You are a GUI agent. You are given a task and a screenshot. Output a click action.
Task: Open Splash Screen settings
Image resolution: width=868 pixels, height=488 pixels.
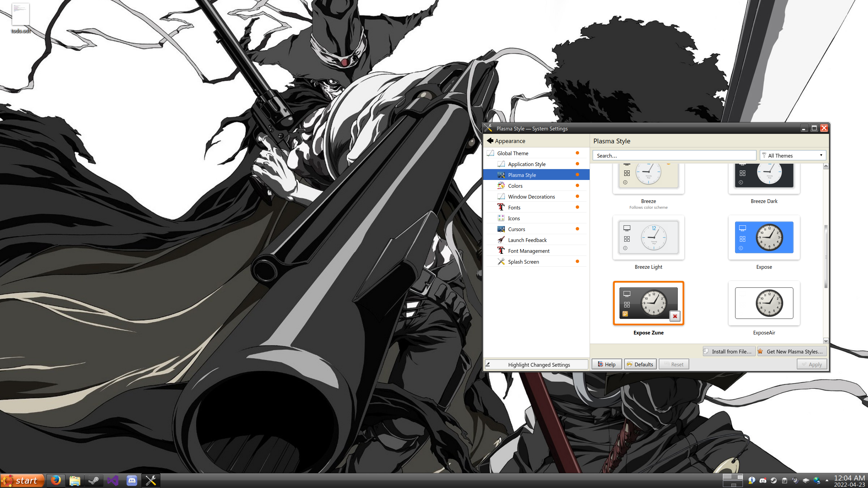[x=536, y=262]
